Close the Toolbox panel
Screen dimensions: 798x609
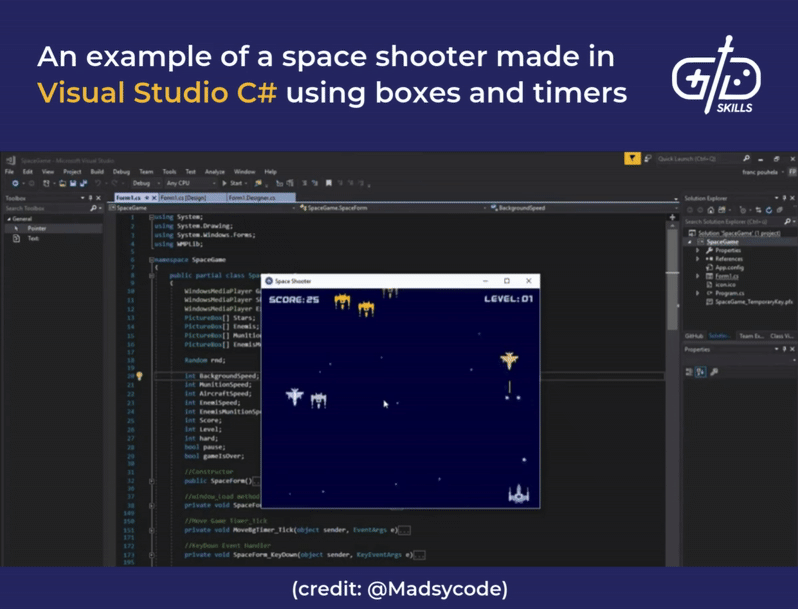98,198
